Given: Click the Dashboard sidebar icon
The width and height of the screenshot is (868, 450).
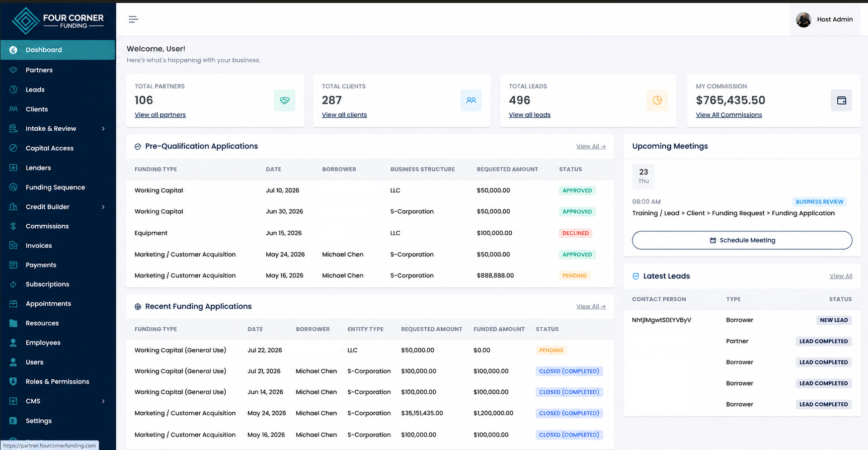Looking at the screenshot, I should (x=13, y=50).
